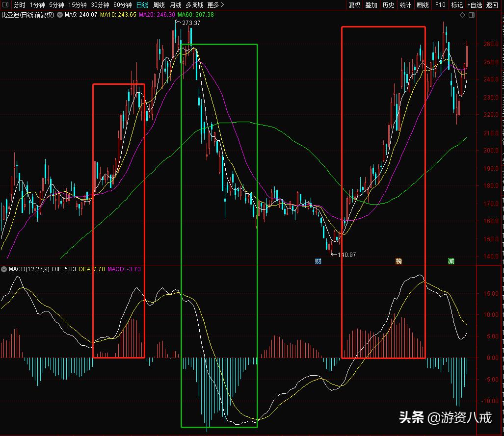The width and height of the screenshot is (504, 436).
Task: Click the MA20: 246.30 label
Action: click(157, 15)
